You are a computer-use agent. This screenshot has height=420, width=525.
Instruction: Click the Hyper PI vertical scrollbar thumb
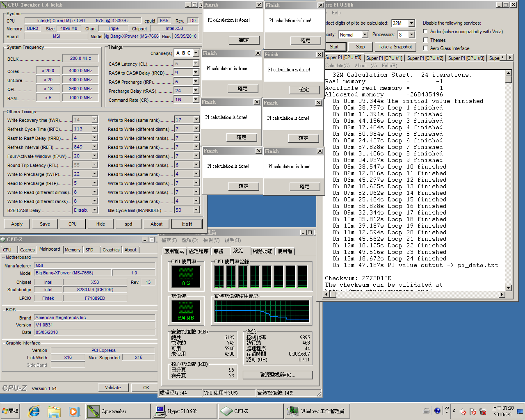[x=509, y=80]
